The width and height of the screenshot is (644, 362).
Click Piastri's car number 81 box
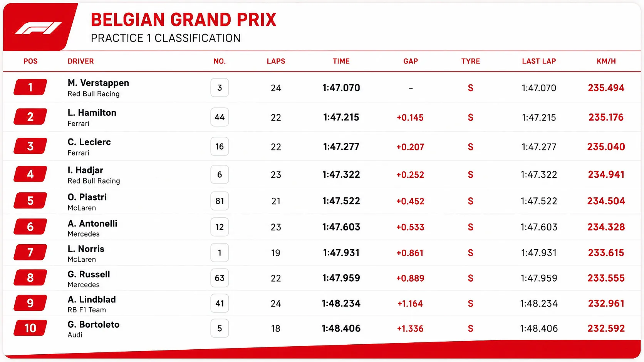click(x=220, y=201)
